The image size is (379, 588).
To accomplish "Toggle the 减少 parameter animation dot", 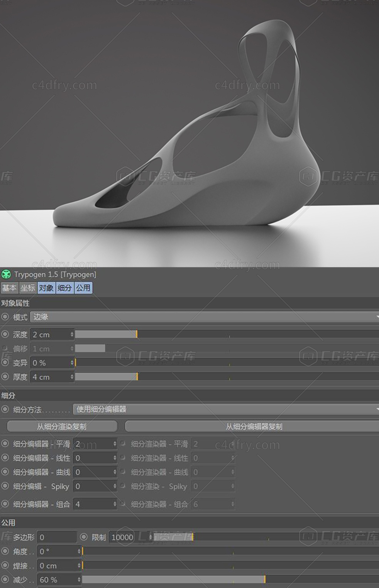I will click(5, 579).
